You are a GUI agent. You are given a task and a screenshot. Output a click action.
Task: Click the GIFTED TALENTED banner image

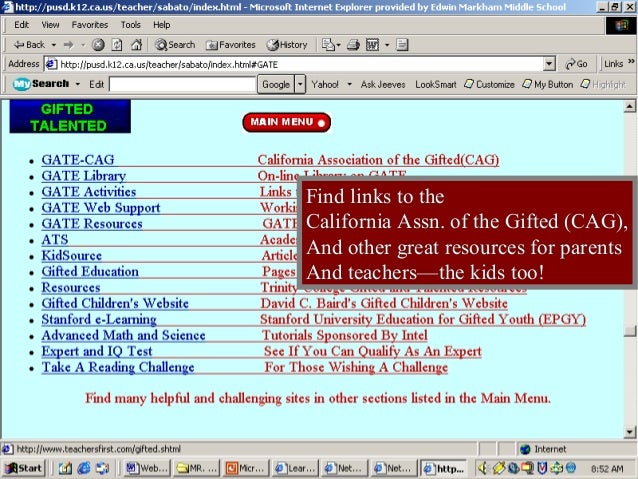point(70,117)
